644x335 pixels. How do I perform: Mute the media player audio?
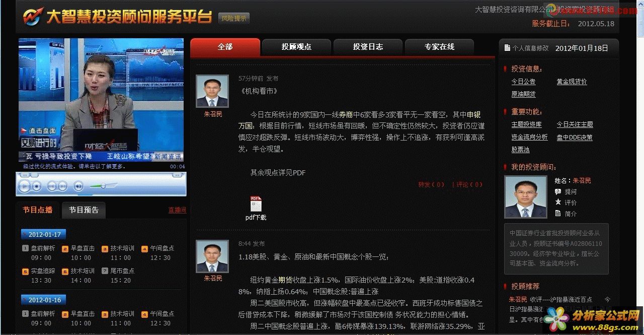point(78,186)
